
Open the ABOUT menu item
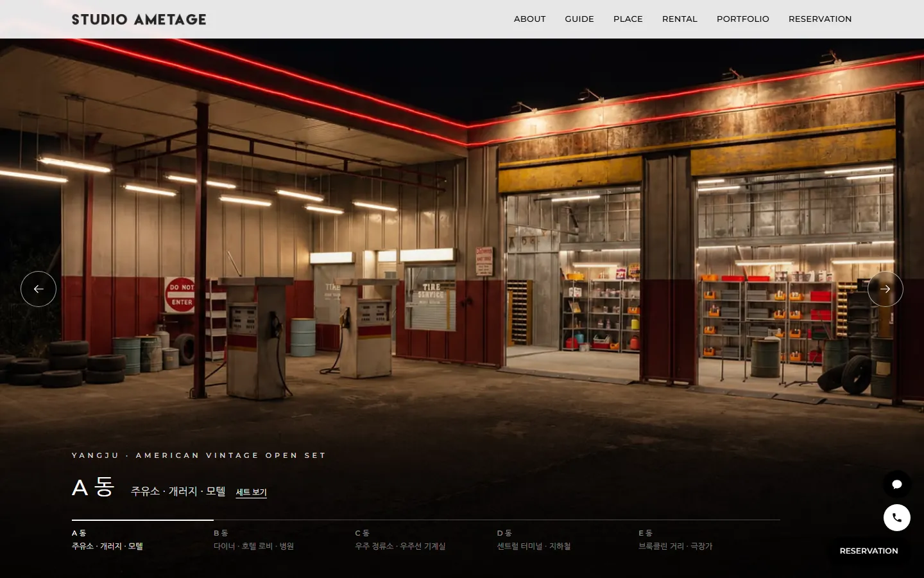(530, 19)
